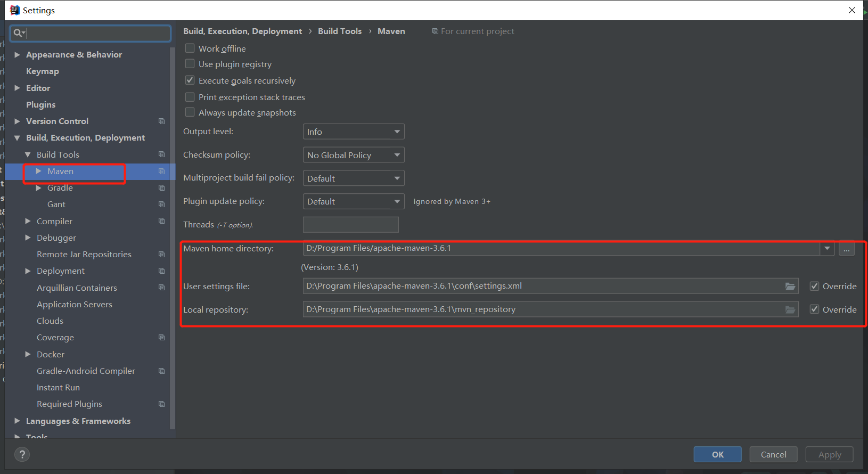
Task: Enable the Work offline checkbox
Action: (x=190, y=48)
